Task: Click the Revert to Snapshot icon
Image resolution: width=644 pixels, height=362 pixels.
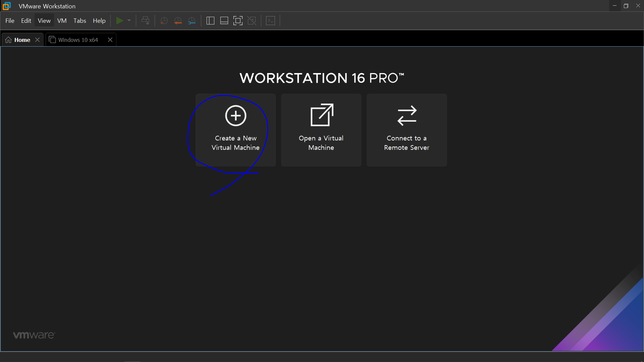Action: point(178,21)
